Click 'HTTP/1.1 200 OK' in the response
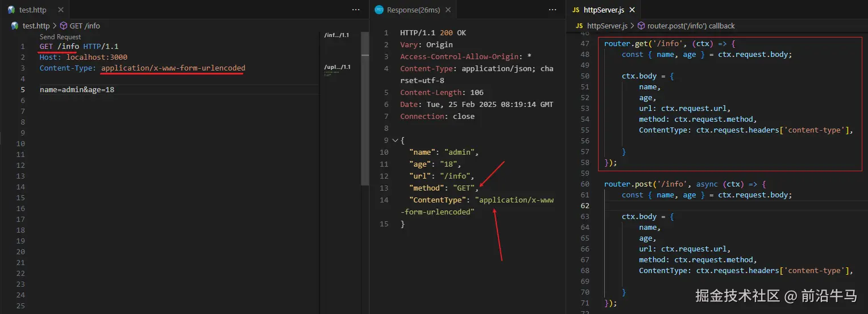The width and height of the screenshot is (868, 314). [x=433, y=32]
